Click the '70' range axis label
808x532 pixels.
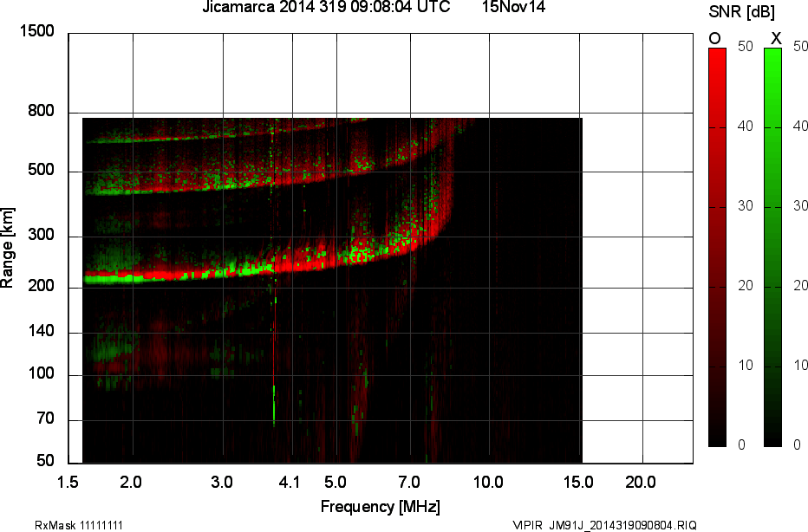[45, 418]
